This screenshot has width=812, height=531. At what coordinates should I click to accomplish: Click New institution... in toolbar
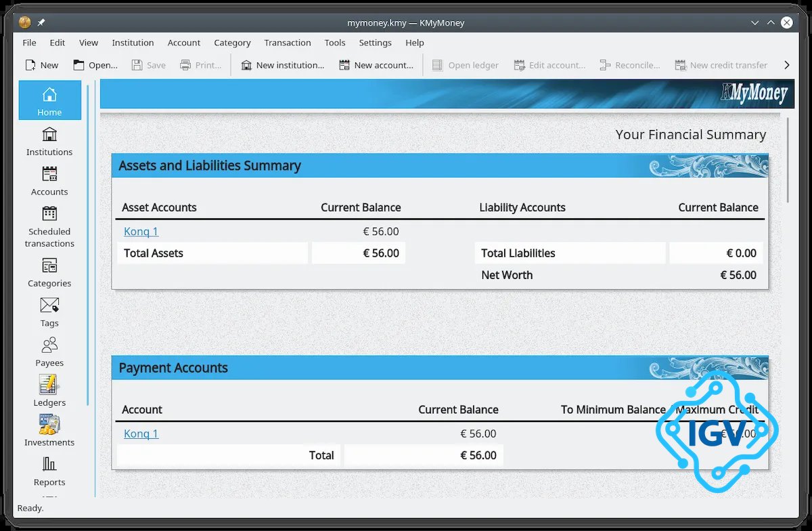[283, 65]
